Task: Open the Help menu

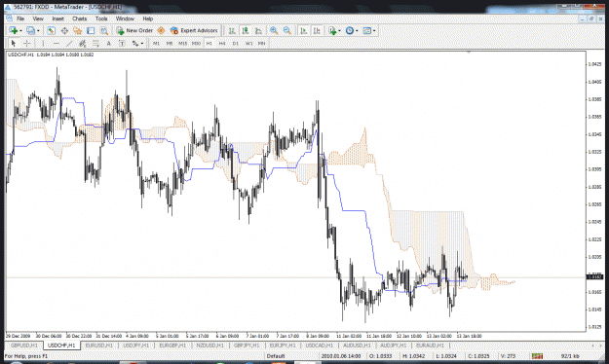Action: click(147, 18)
